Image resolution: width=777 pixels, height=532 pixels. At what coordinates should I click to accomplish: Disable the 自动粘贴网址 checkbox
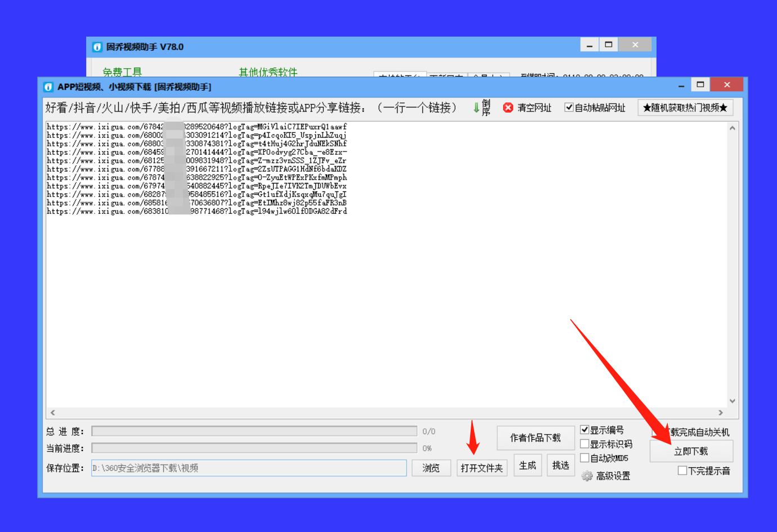point(570,107)
